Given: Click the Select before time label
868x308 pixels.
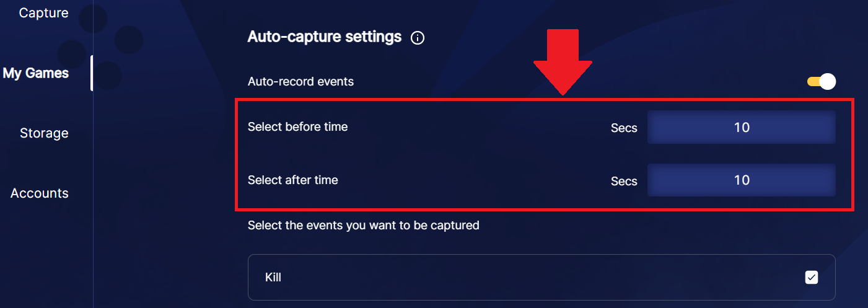Looking at the screenshot, I should [297, 127].
